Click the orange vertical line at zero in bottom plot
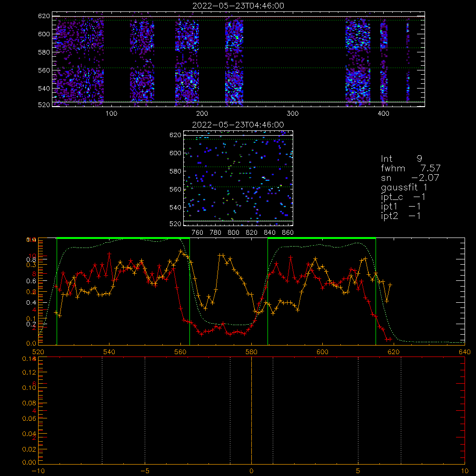 [251, 410]
